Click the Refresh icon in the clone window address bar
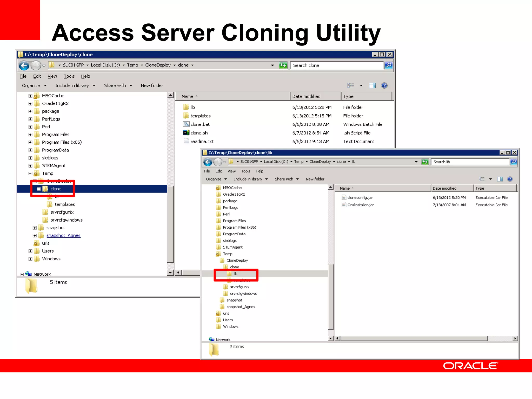This screenshot has height=399, width=532. coord(283,65)
